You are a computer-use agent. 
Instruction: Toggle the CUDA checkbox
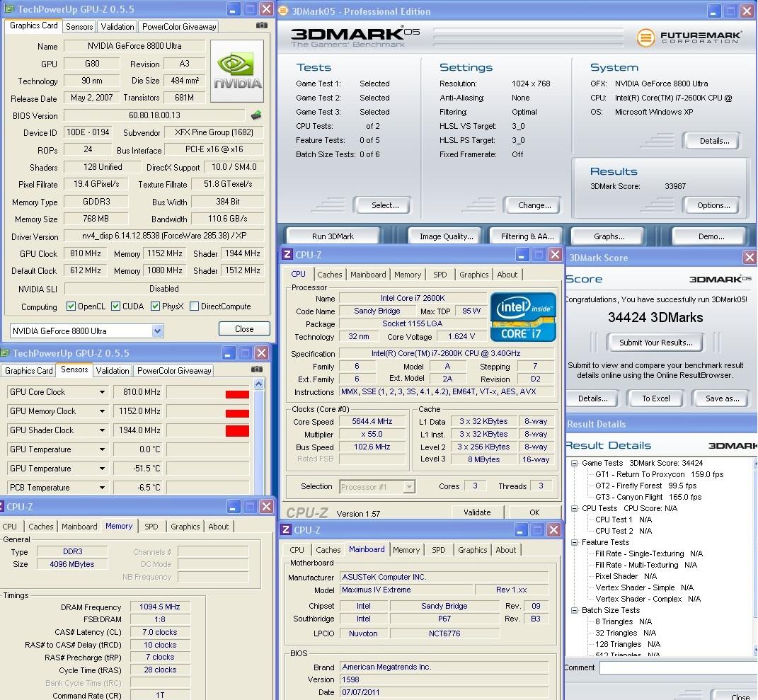115,306
